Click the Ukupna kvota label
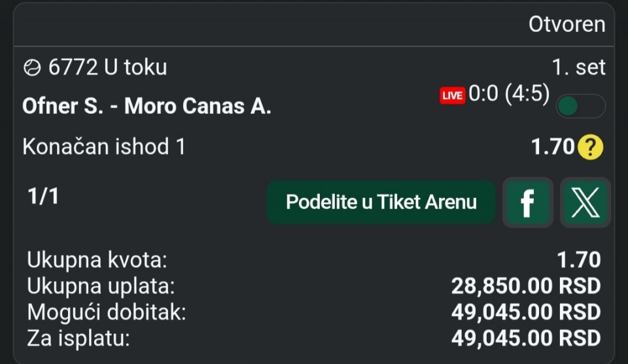628x364 pixels. point(97,260)
